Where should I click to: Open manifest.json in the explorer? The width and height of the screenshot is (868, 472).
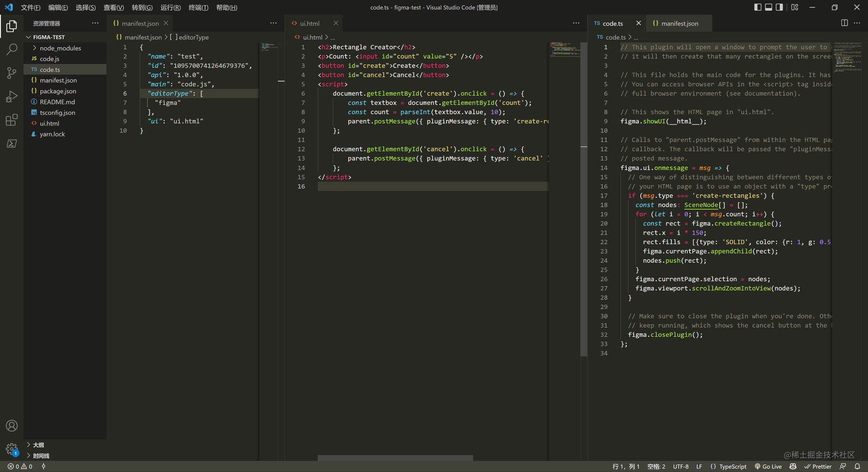click(65, 80)
